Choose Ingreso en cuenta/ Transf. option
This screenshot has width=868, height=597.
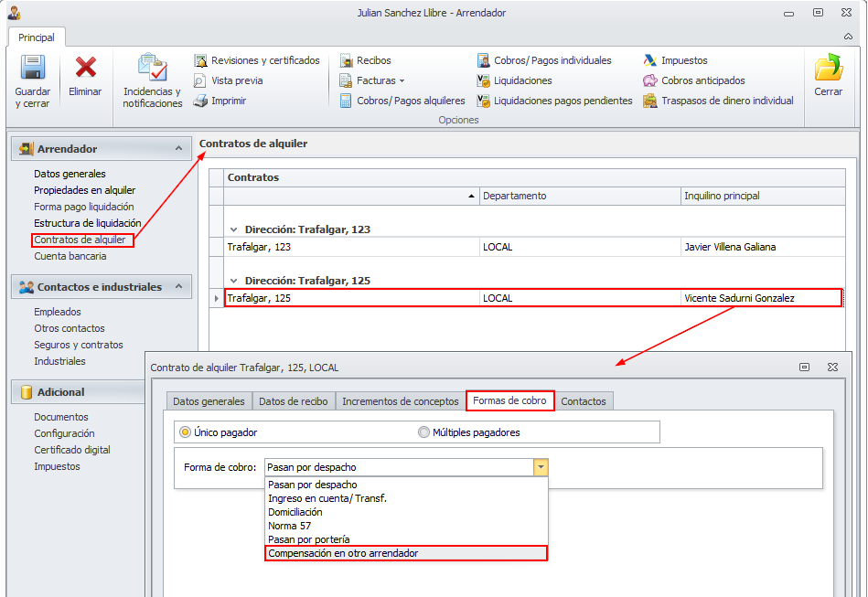pos(406,498)
